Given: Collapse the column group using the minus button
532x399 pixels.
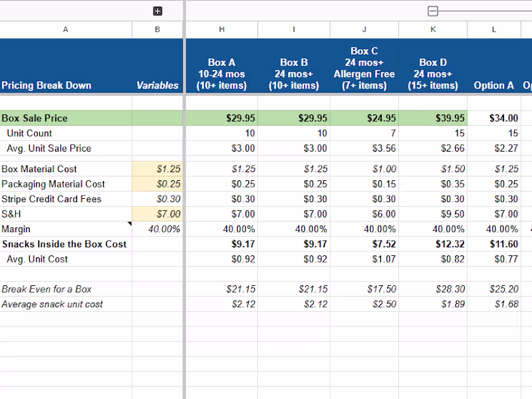Looking at the screenshot, I should [433, 11].
